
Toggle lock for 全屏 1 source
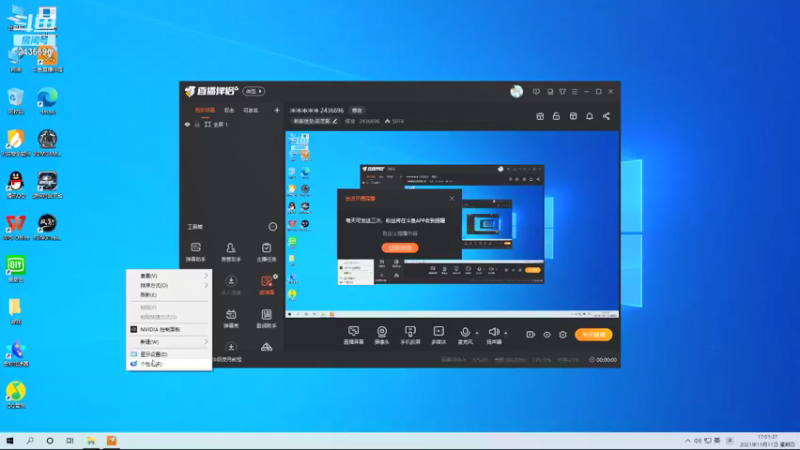pos(197,124)
